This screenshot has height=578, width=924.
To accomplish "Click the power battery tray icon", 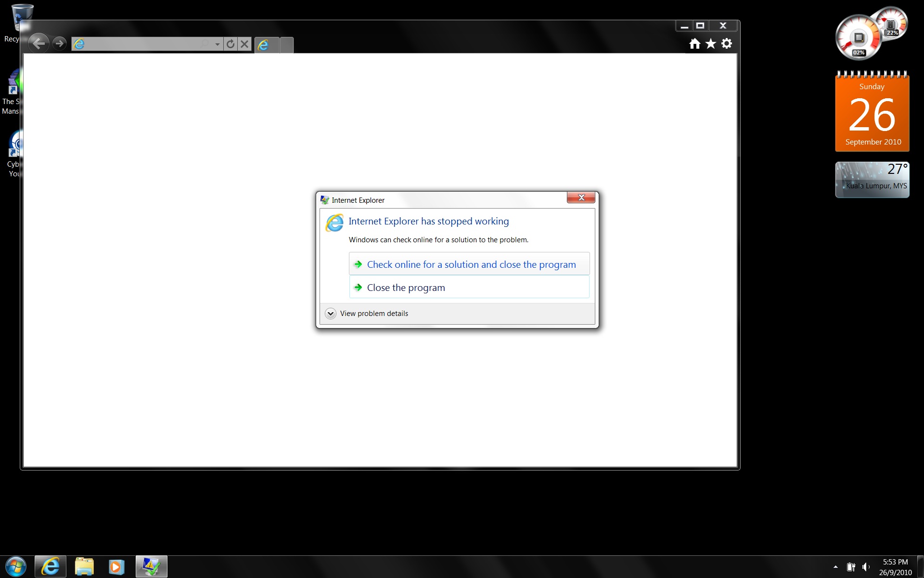I will (851, 567).
